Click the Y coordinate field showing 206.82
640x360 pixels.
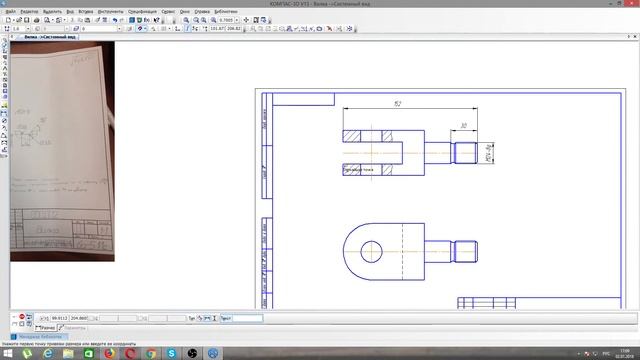(x=234, y=29)
